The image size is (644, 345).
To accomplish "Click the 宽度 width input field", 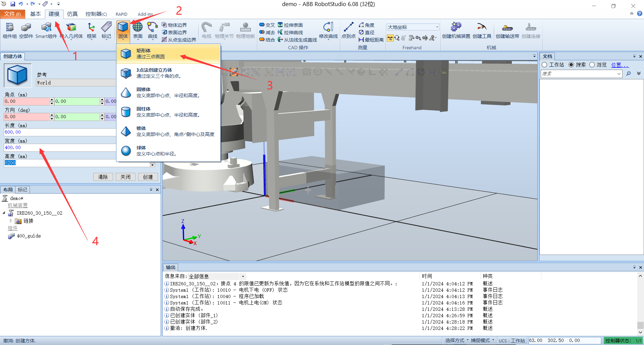I will (60, 148).
